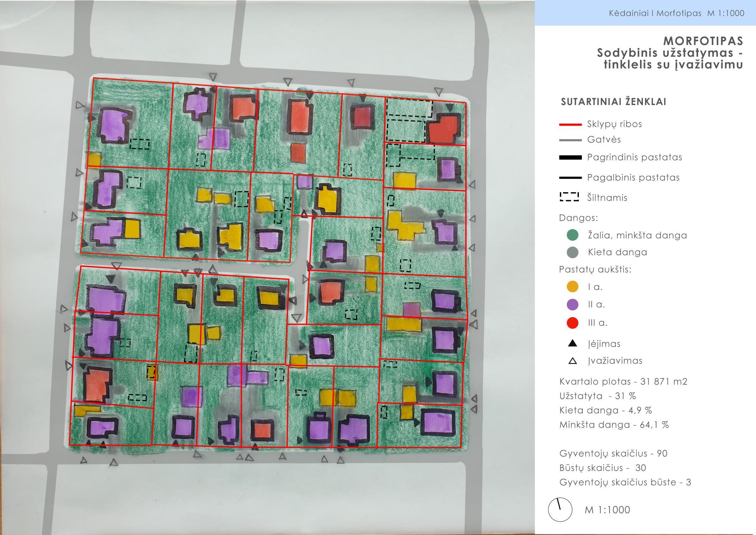Pick the purple II a. height swatch

[572, 304]
